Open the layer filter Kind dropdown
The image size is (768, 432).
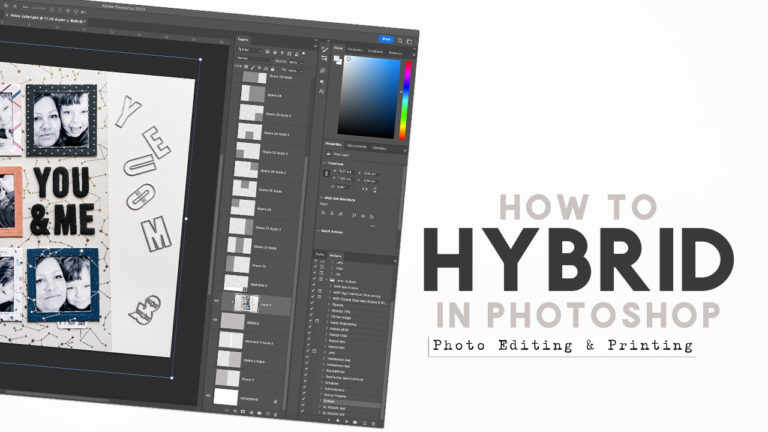[x=250, y=50]
